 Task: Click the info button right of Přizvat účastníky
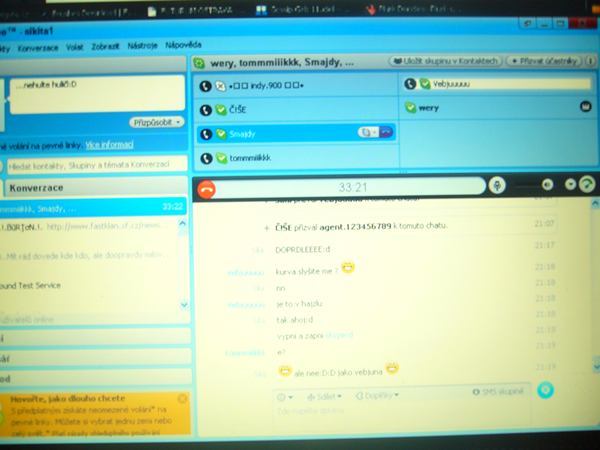[x=590, y=61]
